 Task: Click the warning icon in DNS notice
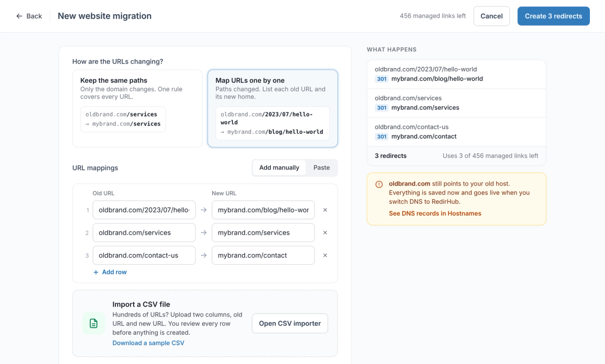[x=379, y=184]
